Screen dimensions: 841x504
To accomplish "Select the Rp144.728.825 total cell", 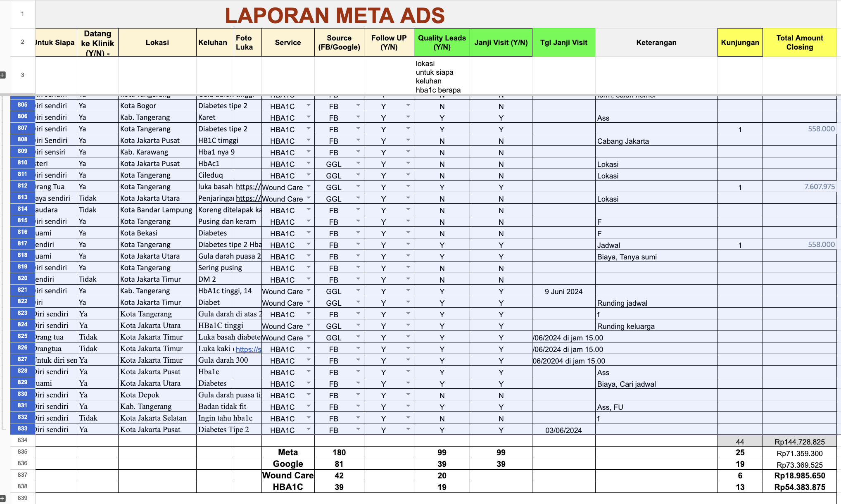I will [x=799, y=442].
